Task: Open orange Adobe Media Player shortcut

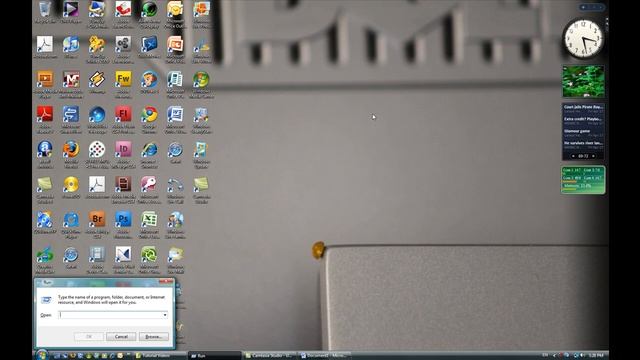Action: 45,79
